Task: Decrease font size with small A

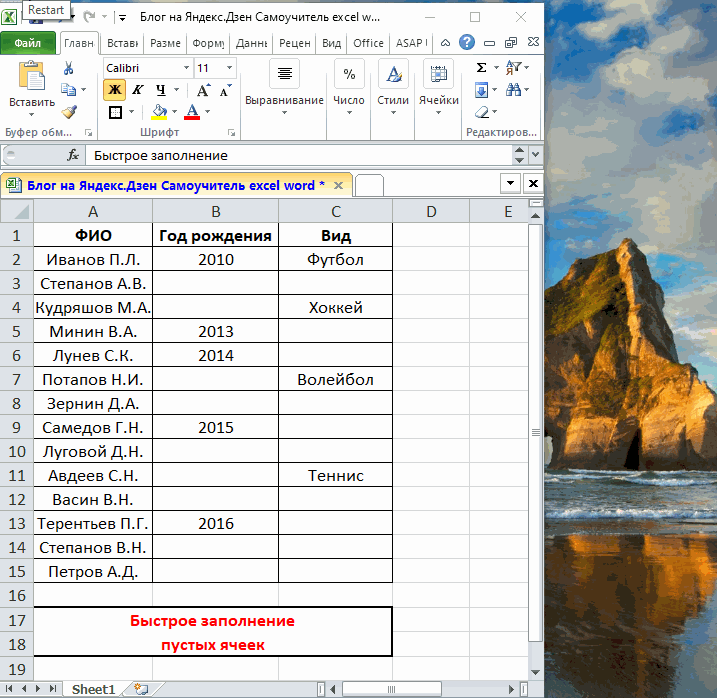Action: coord(225,91)
